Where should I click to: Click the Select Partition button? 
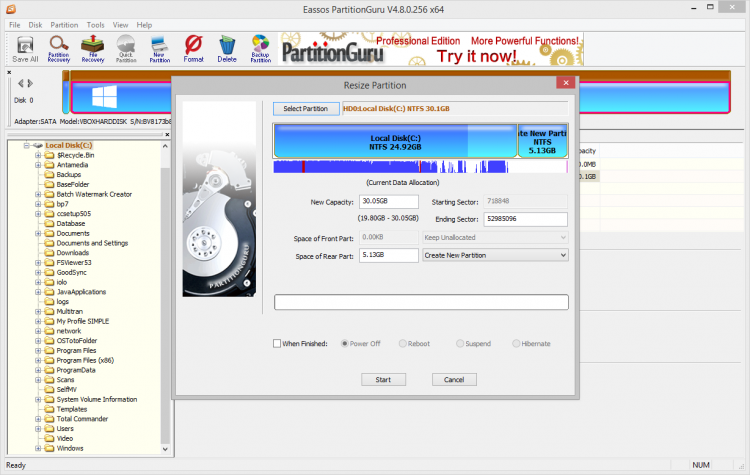tap(306, 109)
